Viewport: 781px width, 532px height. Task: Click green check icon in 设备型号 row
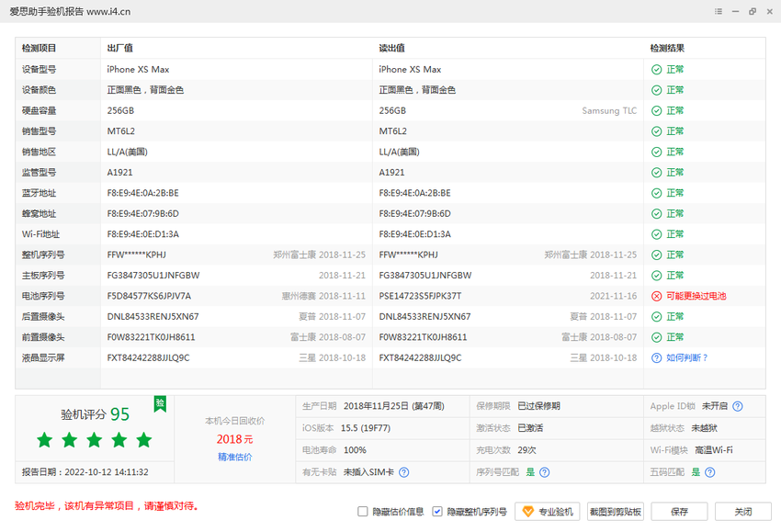656,70
